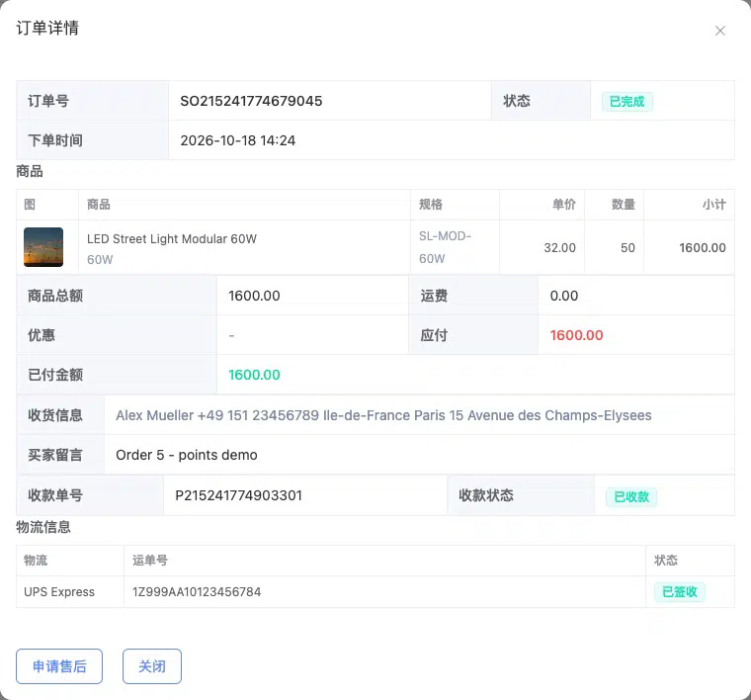Viewport: 751px width, 700px height.
Task: Select tracking number 1Z999AA10123456784
Action: (x=197, y=591)
